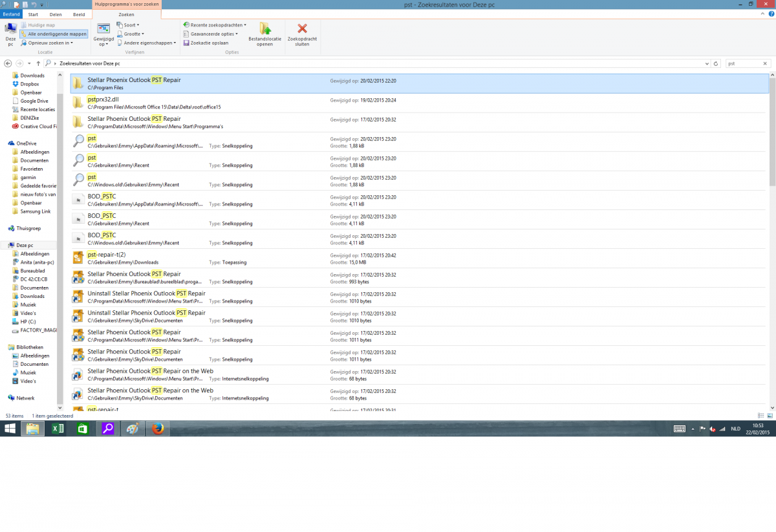
Task: Open the DENIZke folder in the sidebar
Action: pyautogui.click(x=27, y=118)
